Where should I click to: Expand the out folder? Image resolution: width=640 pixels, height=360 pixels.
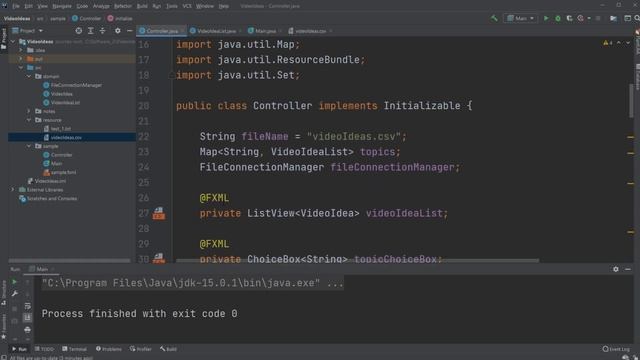coord(21,59)
